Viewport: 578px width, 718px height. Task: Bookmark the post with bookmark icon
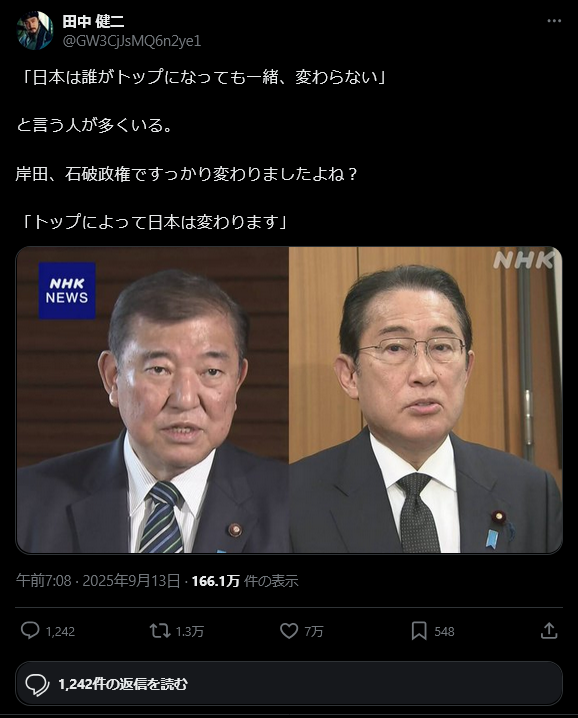pos(419,631)
